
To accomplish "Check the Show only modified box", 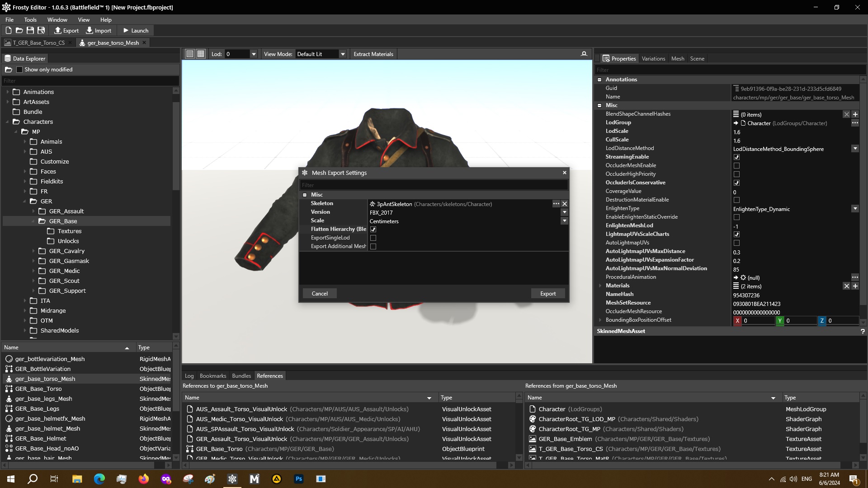I will tap(19, 70).
